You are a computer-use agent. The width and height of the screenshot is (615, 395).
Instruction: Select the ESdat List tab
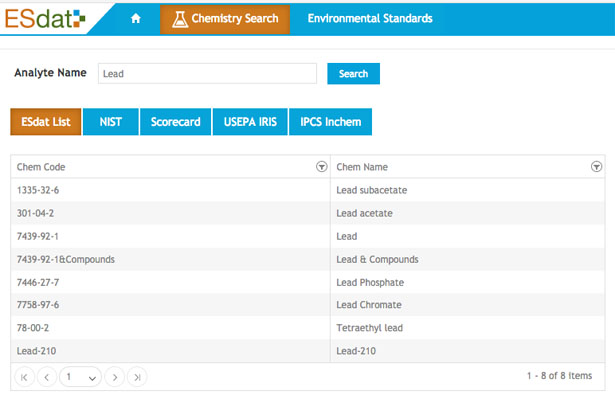coord(46,122)
